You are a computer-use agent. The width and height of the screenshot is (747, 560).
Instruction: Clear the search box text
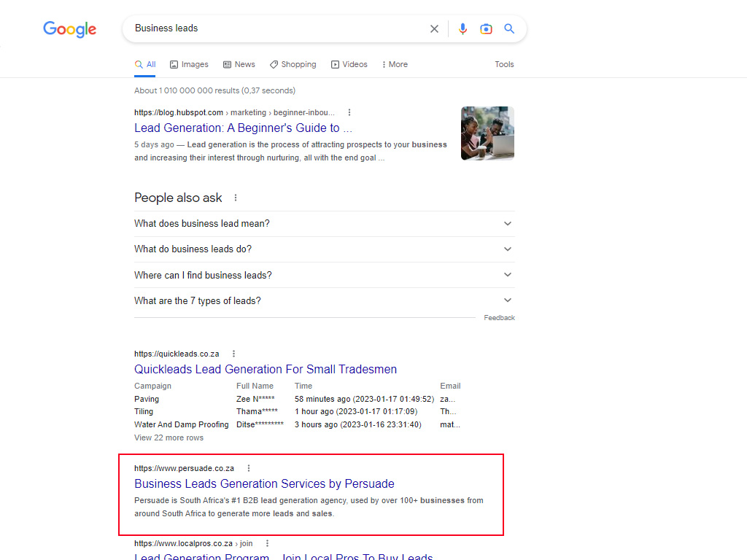pyautogui.click(x=434, y=29)
